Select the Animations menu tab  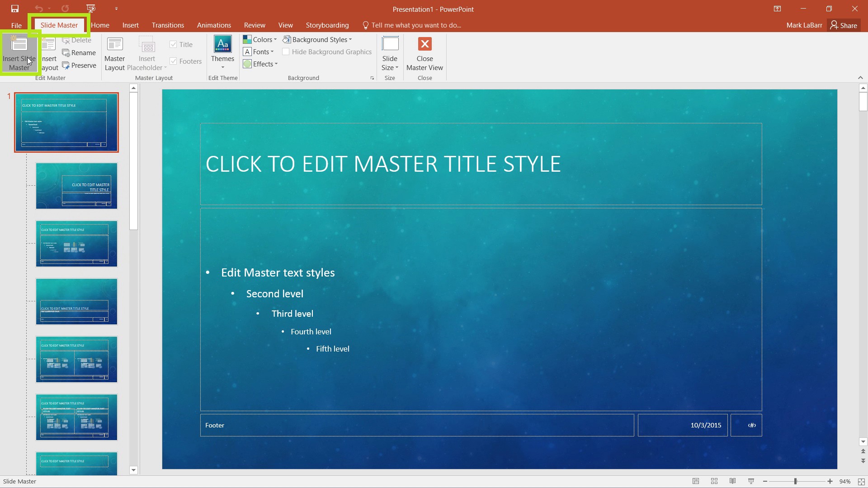(214, 25)
